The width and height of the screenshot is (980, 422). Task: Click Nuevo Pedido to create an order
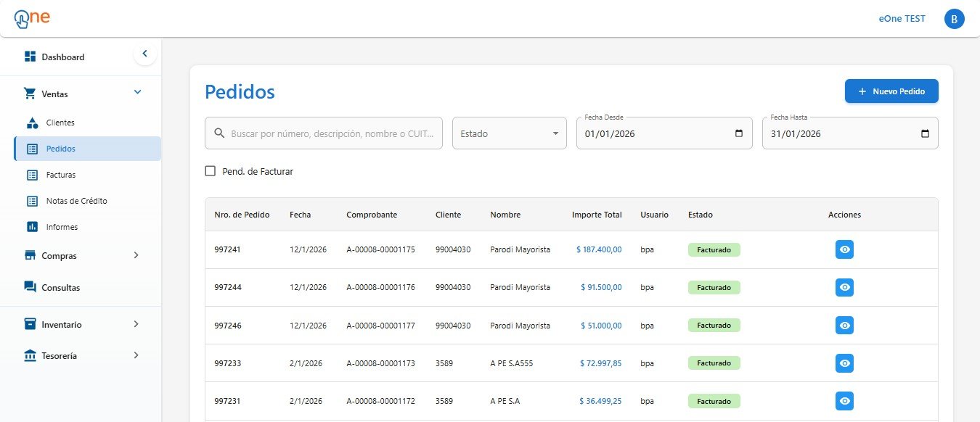(891, 91)
